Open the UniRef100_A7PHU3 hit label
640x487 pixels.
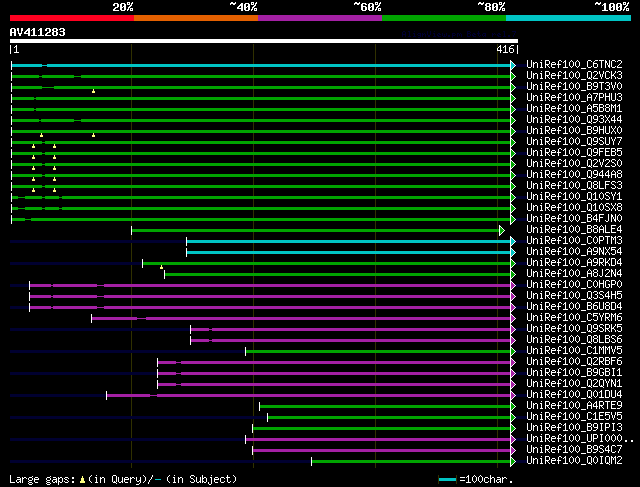[574, 98]
